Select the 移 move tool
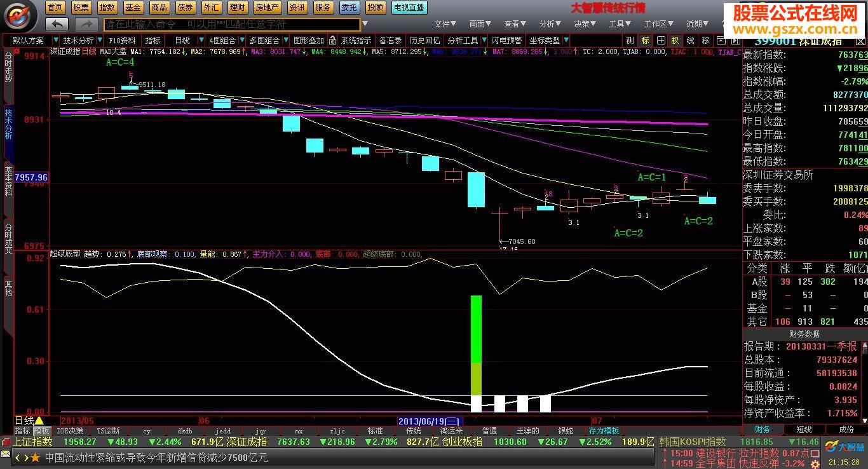The width and height of the screenshot is (868, 469). tap(705, 40)
